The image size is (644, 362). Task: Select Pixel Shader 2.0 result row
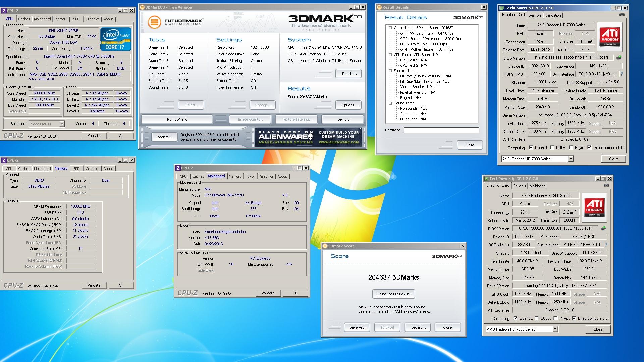(x=418, y=93)
